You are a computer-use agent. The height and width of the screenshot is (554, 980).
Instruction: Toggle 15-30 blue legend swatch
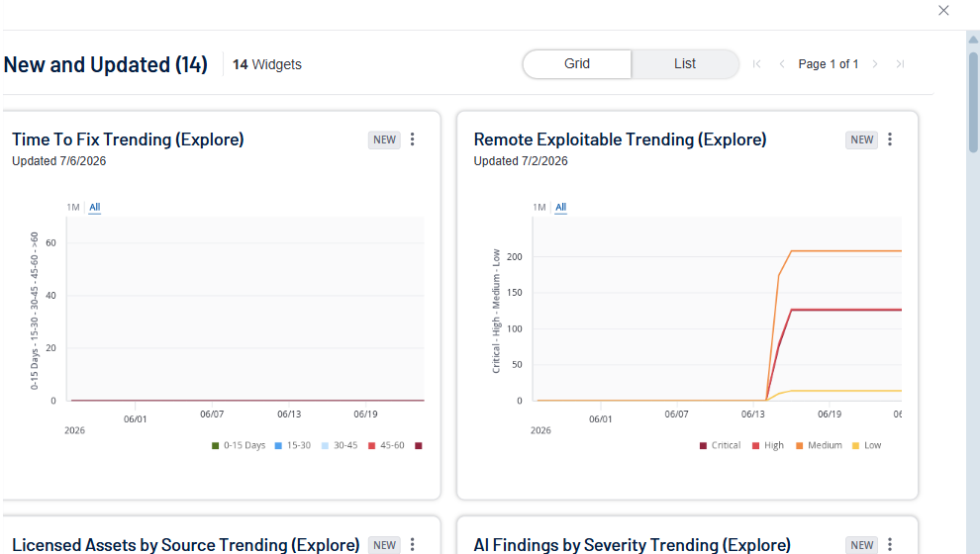278,445
